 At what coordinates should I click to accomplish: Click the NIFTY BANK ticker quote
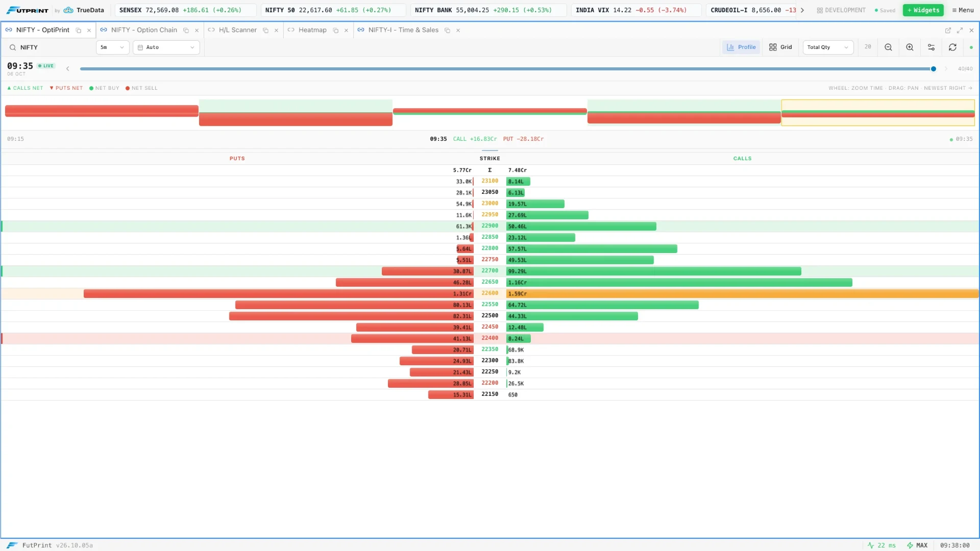pos(488,10)
